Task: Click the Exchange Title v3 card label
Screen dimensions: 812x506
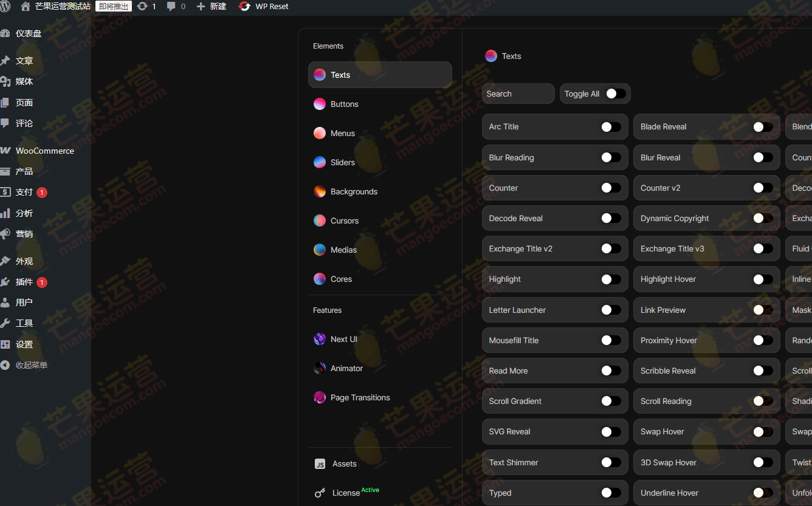Action: click(672, 248)
